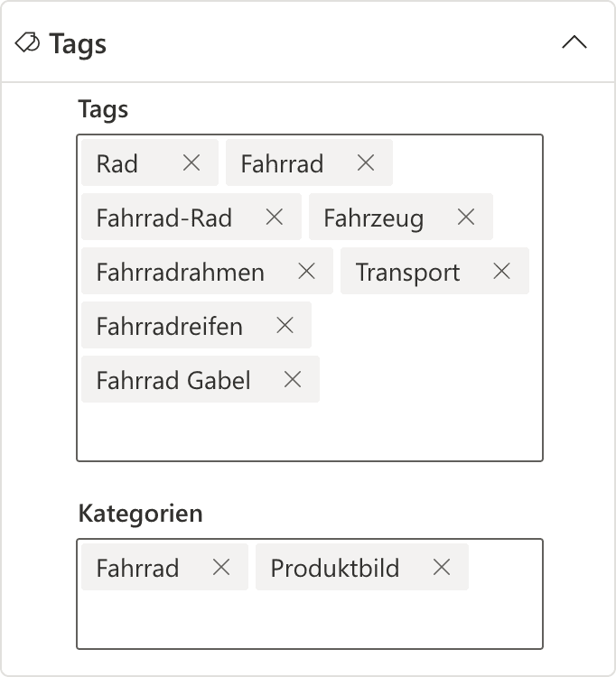Click the Tags panel header title

[78, 43]
